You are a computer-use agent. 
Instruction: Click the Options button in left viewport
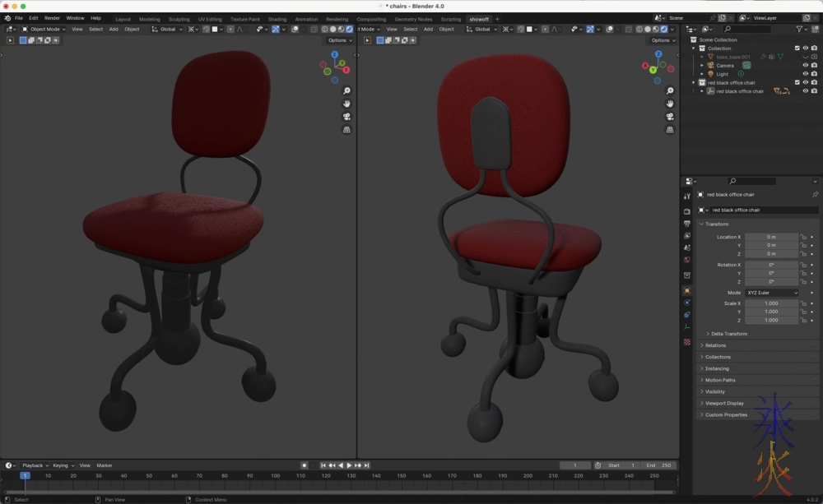click(x=339, y=40)
